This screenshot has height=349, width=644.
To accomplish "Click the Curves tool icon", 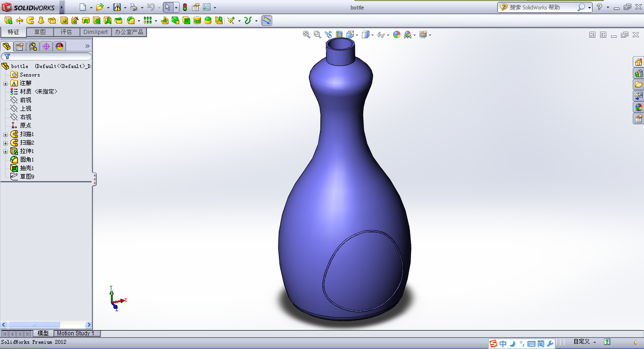I will click(x=248, y=20).
